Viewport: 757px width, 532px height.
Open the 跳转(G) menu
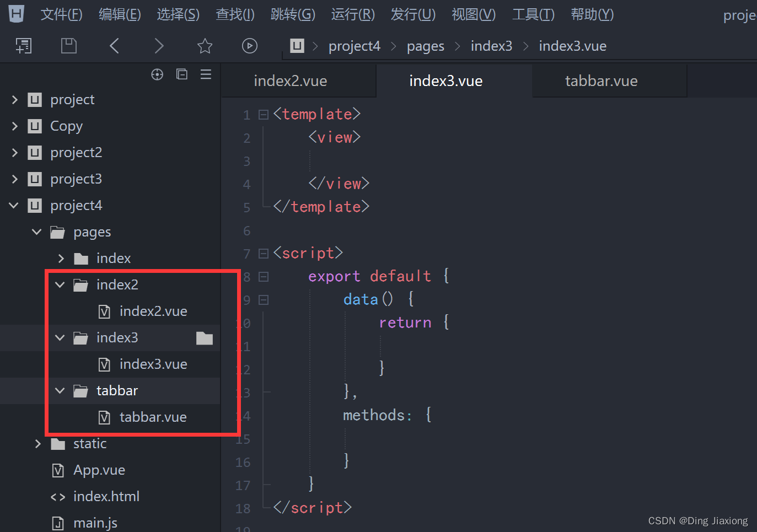293,14
